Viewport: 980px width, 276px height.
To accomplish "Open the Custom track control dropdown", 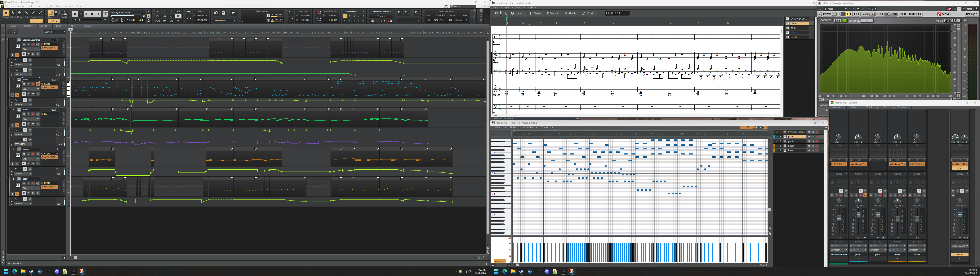I will [55, 32].
